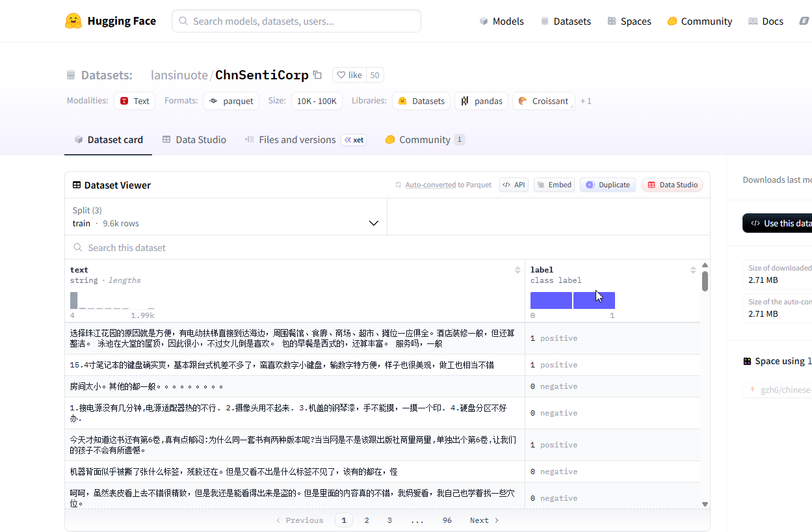Image resolution: width=812 pixels, height=532 pixels.
Task: Sort by the label column arrows
Action: [x=693, y=270]
